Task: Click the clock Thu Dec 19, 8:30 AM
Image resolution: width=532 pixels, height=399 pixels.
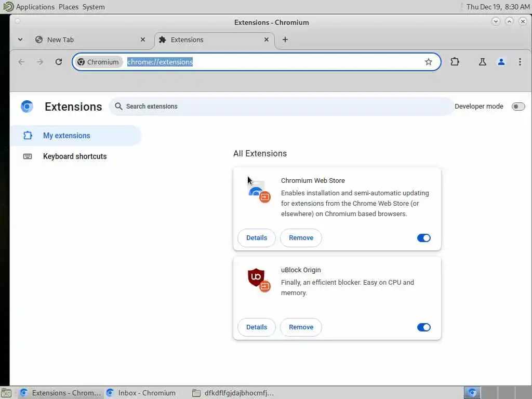Action: click(x=497, y=7)
